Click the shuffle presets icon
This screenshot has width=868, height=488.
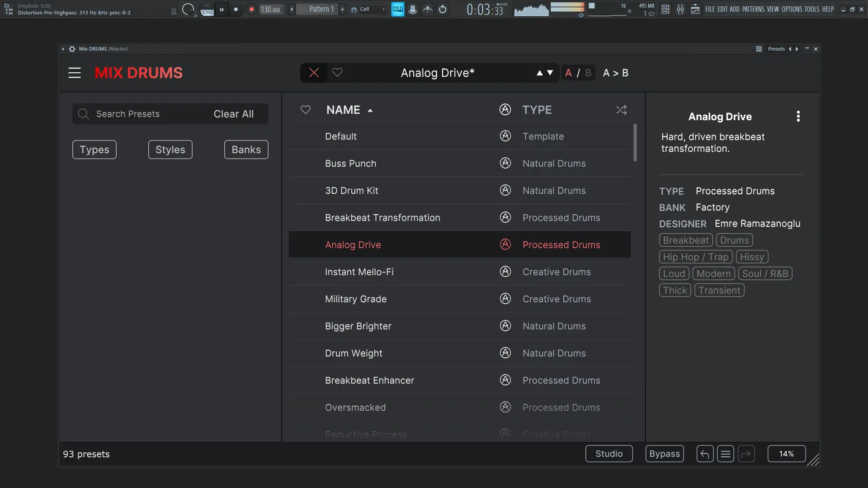click(x=621, y=110)
